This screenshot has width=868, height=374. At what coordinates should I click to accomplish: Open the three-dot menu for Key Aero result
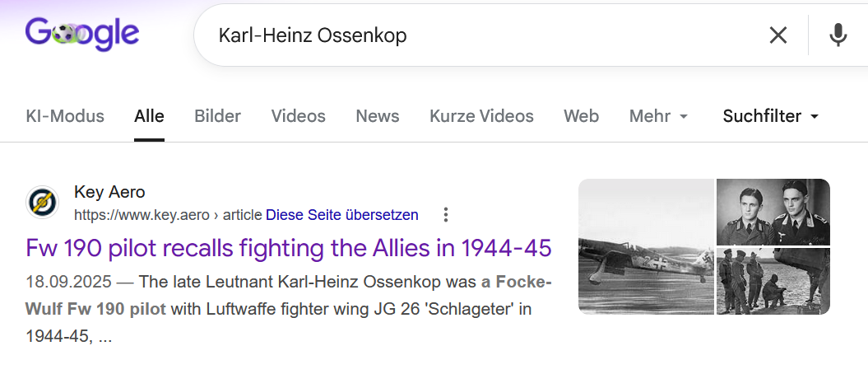point(446,215)
